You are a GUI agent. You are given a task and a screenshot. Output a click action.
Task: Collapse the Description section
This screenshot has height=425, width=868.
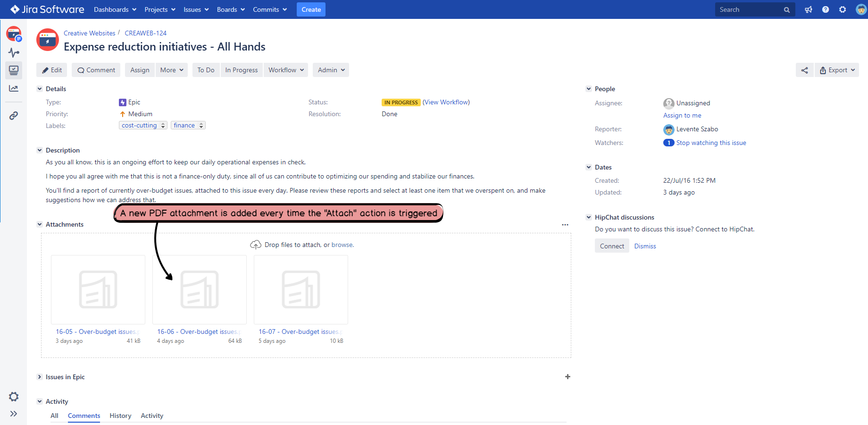(x=40, y=150)
